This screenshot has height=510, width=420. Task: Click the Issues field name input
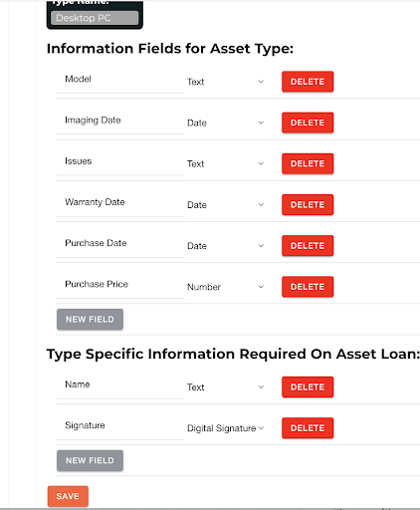pyautogui.click(x=120, y=163)
